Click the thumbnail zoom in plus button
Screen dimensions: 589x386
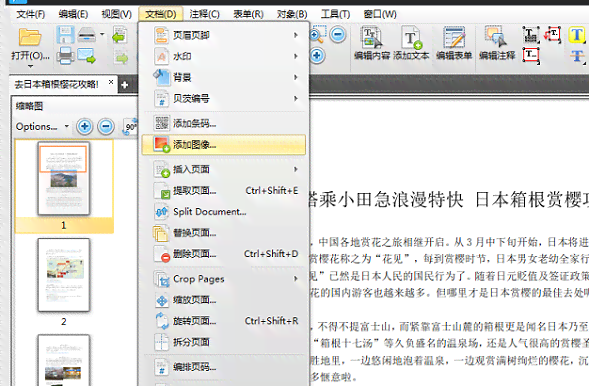pyautogui.click(x=85, y=127)
